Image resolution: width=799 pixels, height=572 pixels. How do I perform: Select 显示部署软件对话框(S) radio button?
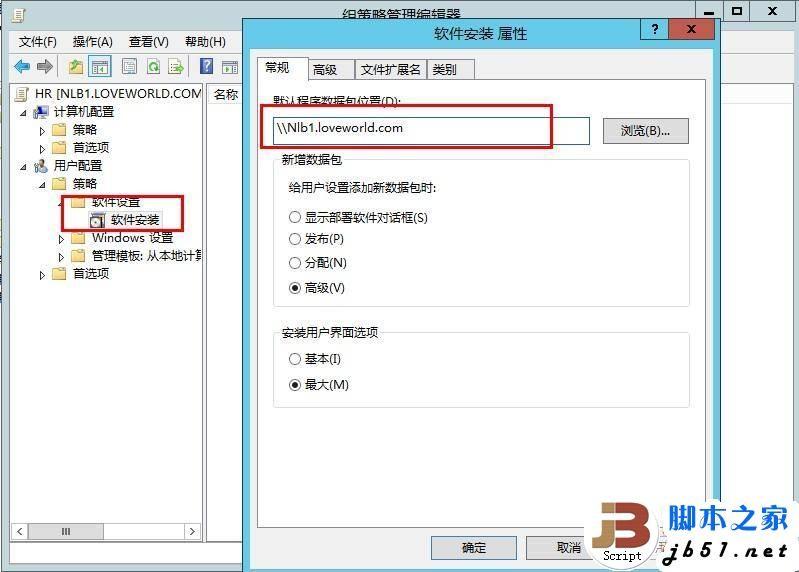click(x=295, y=217)
